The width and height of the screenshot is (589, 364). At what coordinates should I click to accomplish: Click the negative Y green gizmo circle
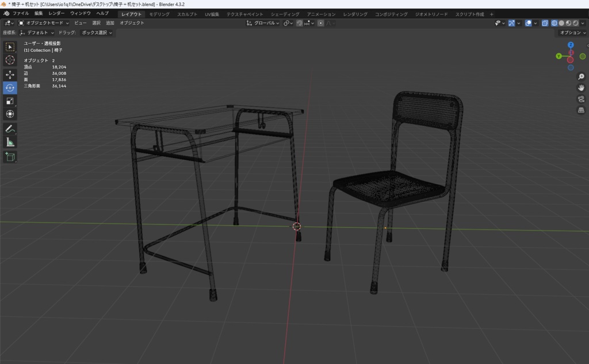583,56
